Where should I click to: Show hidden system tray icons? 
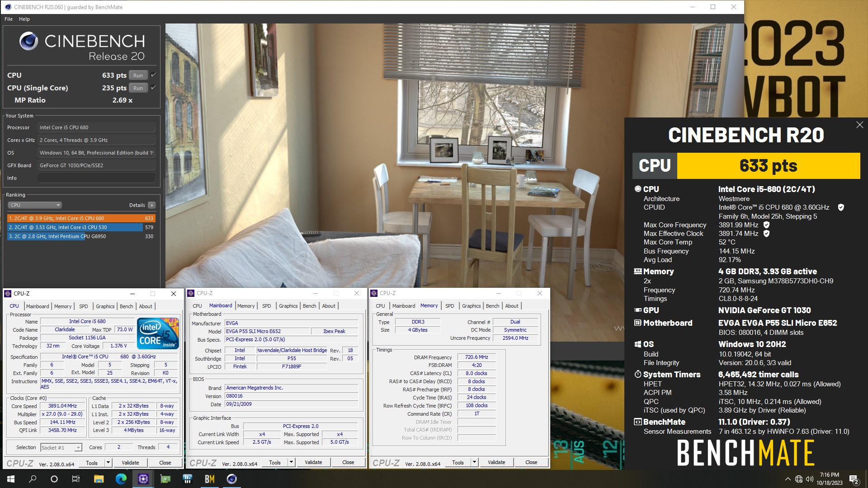[788, 479]
